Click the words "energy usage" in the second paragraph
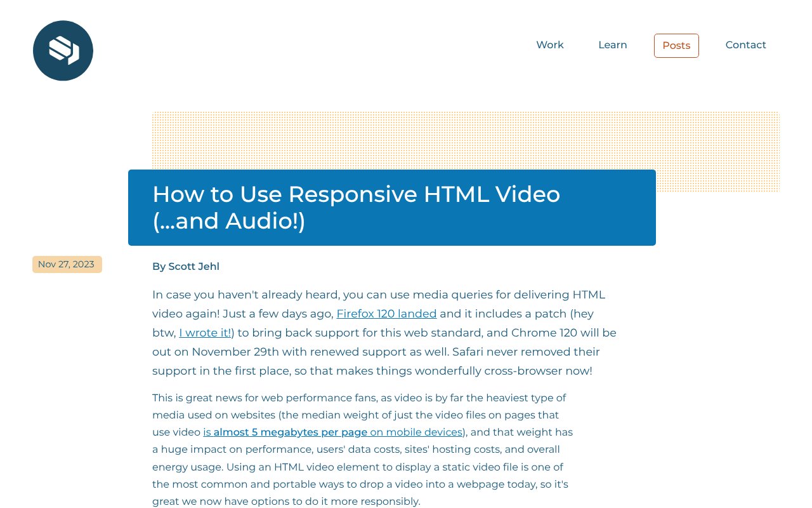812x508 pixels. [x=186, y=467]
